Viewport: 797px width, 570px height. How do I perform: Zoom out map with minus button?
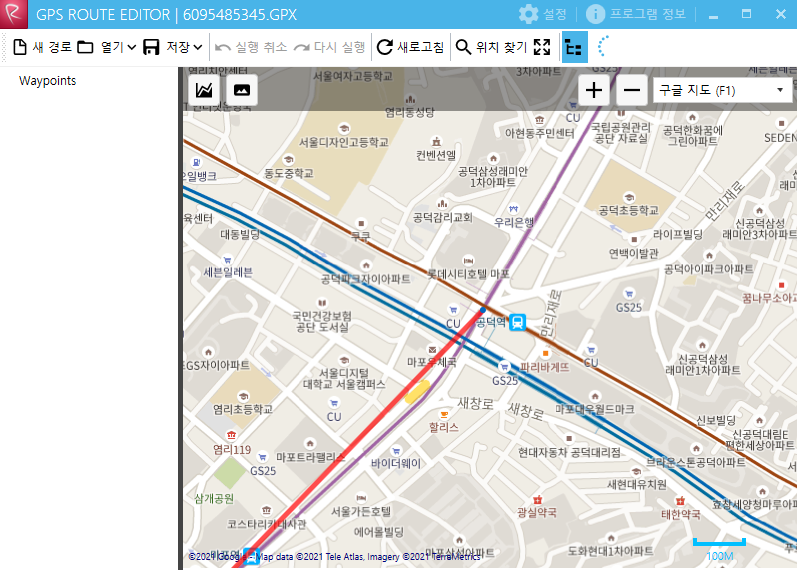coord(631,91)
